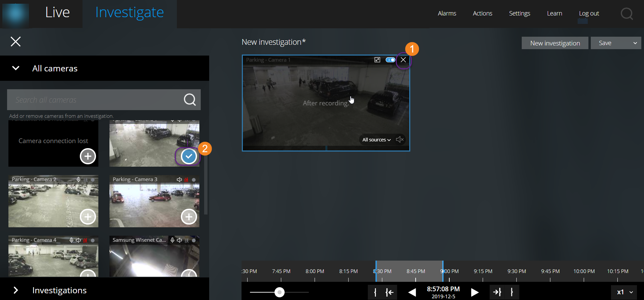The width and height of the screenshot is (644, 300).
Task: Play video in reverse
Action: (412, 292)
